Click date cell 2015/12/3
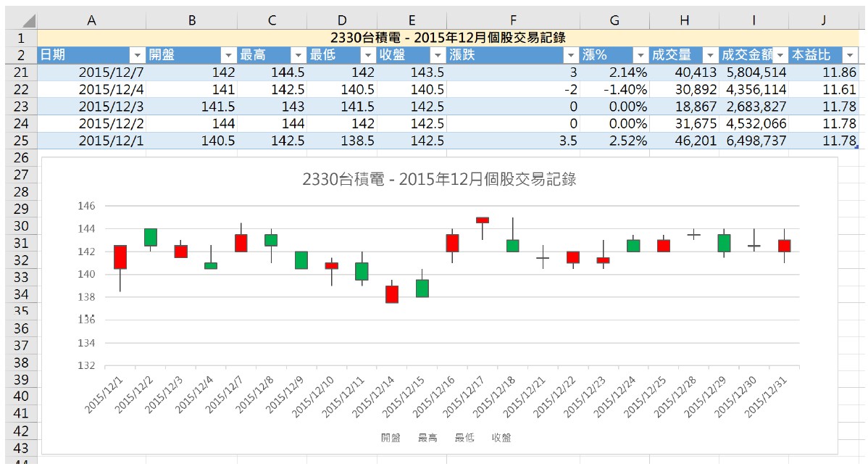868x469 pixels. [x=92, y=107]
